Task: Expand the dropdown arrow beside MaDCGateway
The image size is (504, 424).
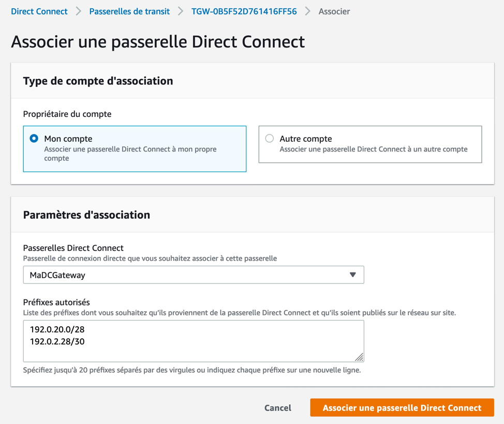Action: (353, 275)
